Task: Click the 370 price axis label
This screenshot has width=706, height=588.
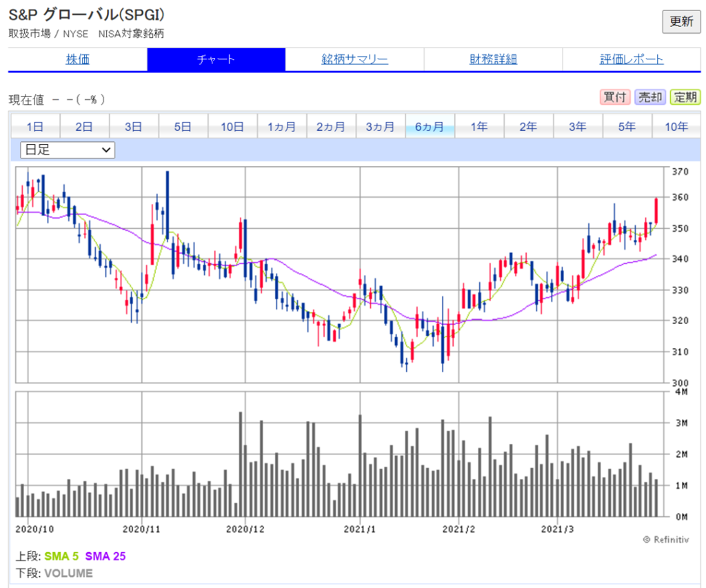Action: pos(680,172)
